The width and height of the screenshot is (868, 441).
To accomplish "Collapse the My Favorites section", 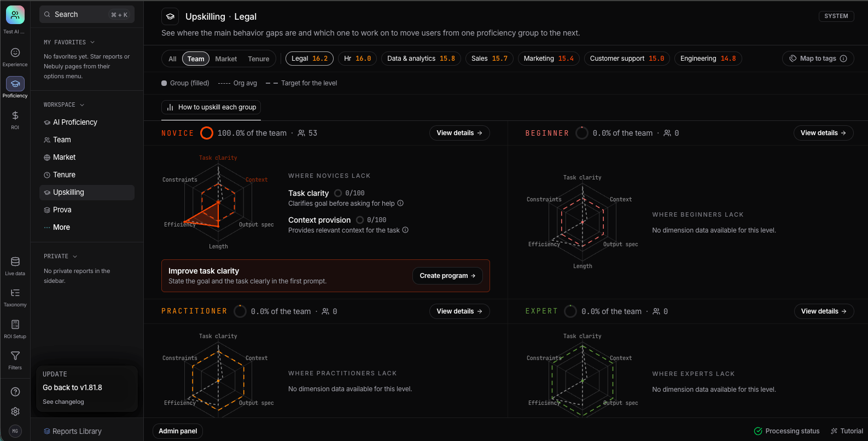I will [x=69, y=42].
